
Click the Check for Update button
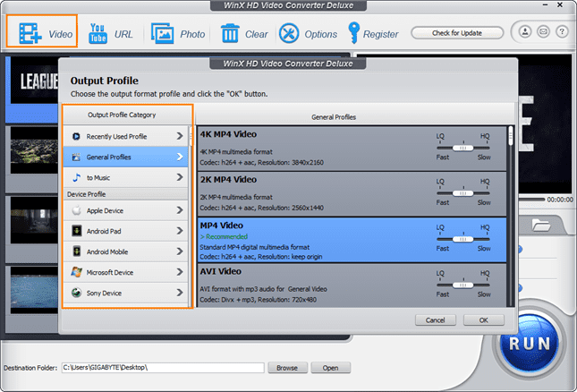pyautogui.click(x=457, y=33)
